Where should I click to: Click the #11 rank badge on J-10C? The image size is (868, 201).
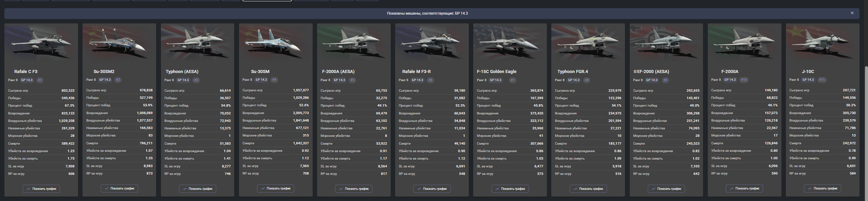pos(822,80)
